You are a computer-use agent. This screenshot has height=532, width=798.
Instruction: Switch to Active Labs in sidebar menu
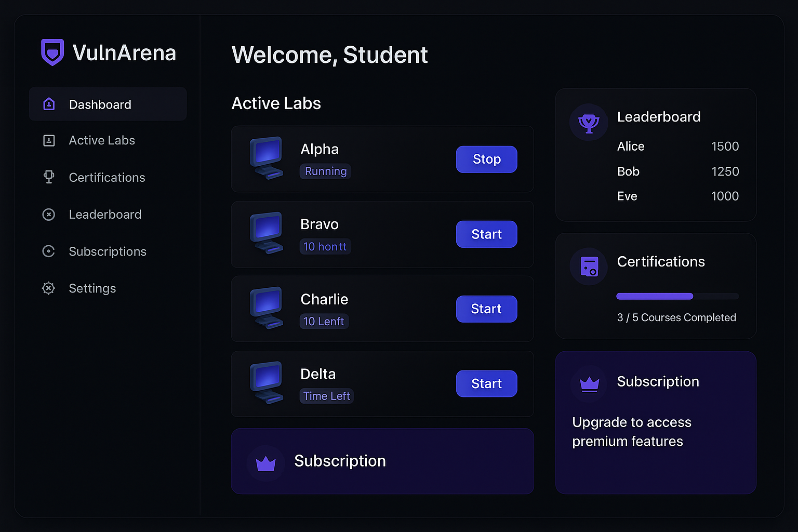tap(101, 140)
